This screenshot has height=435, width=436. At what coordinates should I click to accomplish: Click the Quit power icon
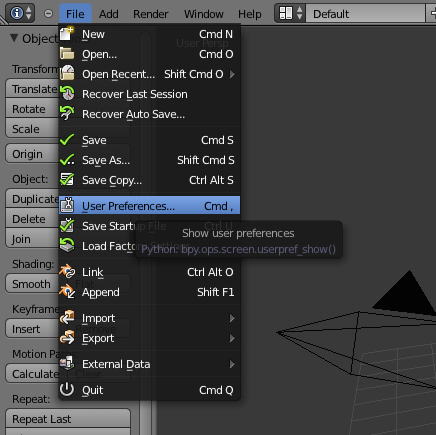67,389
